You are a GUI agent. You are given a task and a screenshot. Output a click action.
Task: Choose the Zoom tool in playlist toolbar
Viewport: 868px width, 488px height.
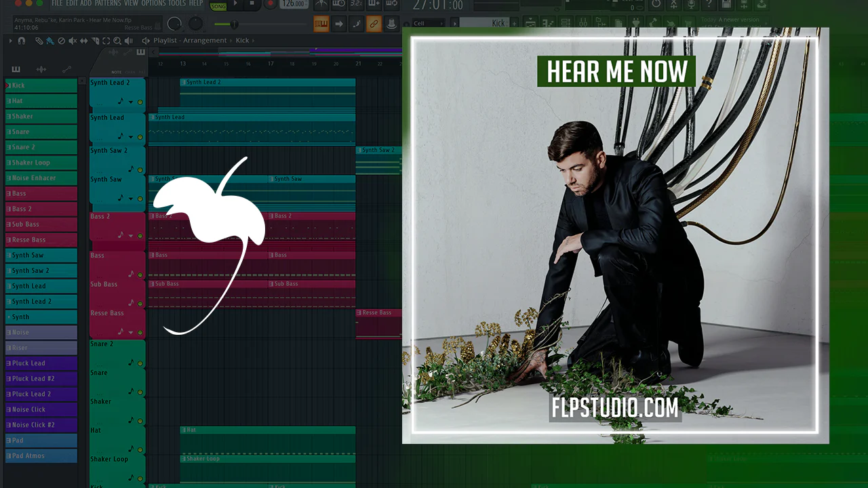coord(117,41)
